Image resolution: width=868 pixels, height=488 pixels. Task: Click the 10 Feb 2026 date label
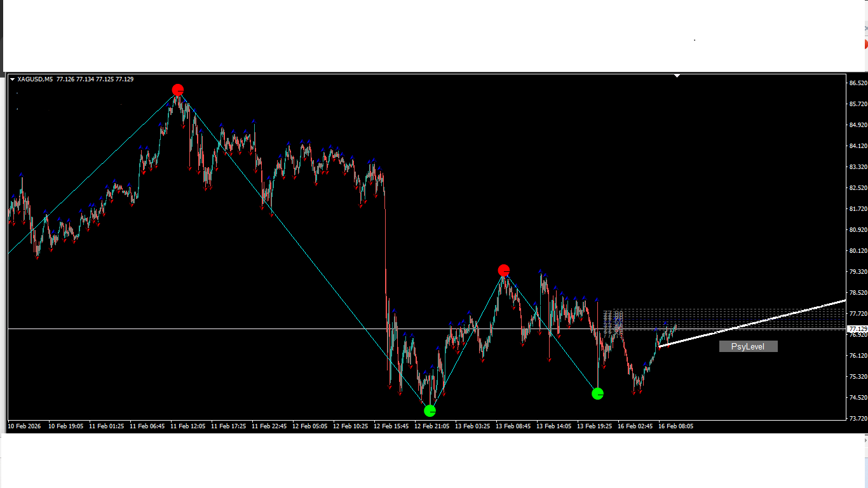(24, 426)
